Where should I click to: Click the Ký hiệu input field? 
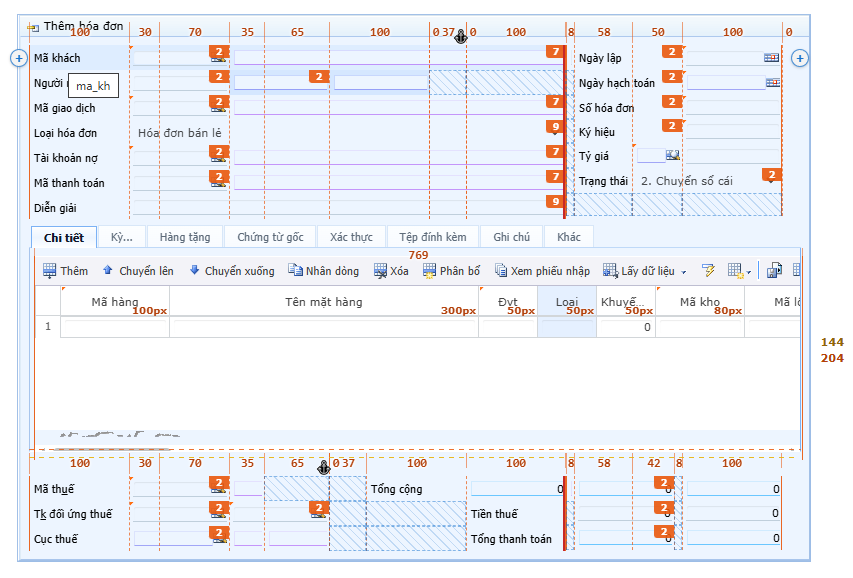pos(733,132)
